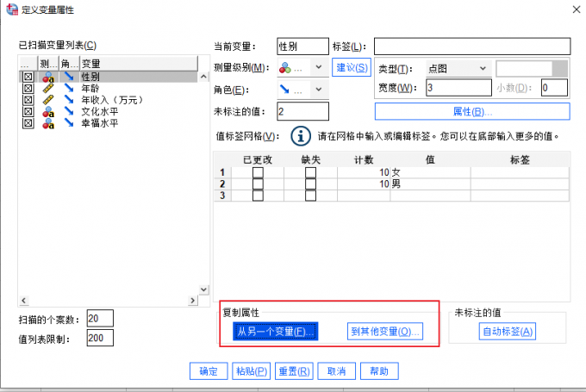Click variable list scroll-up arrow
The height and width of the screenshot is (392, 586).
203,77
